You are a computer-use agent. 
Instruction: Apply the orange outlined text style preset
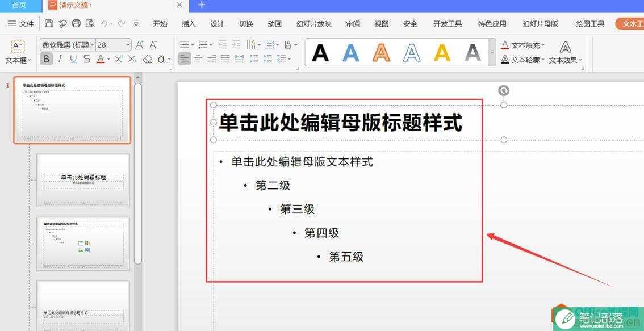pos(382,52)
